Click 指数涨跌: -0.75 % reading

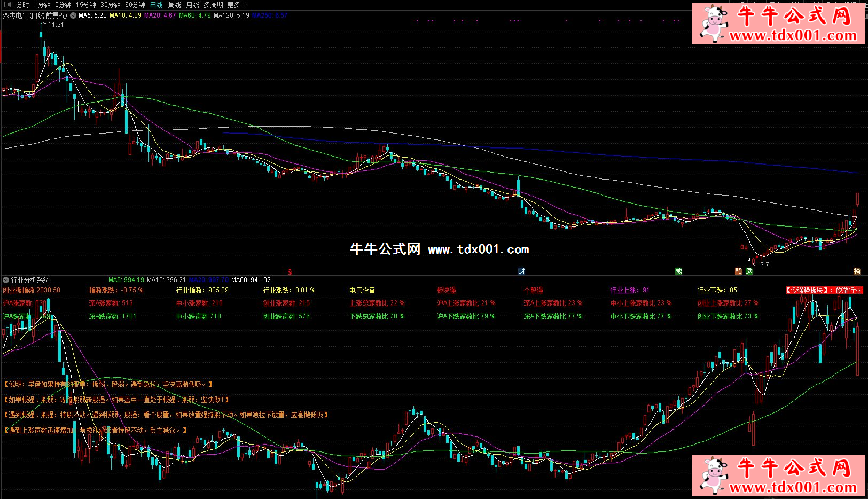point(116,290)
